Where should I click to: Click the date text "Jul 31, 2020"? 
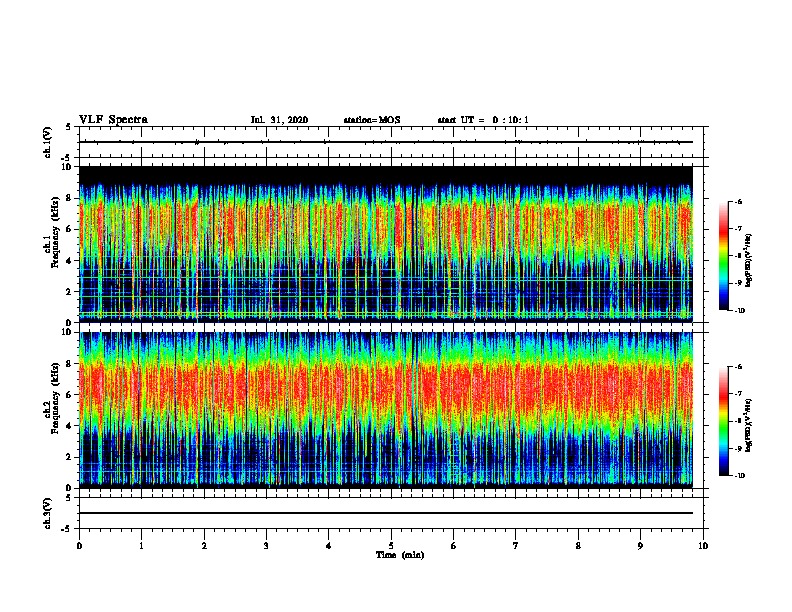pyautogui.click(x=279, y=120)
